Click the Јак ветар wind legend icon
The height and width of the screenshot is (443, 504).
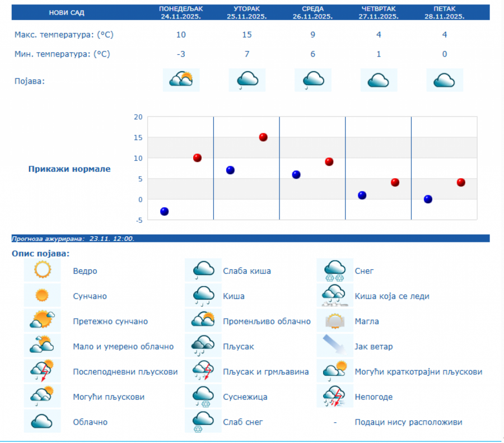335,346
